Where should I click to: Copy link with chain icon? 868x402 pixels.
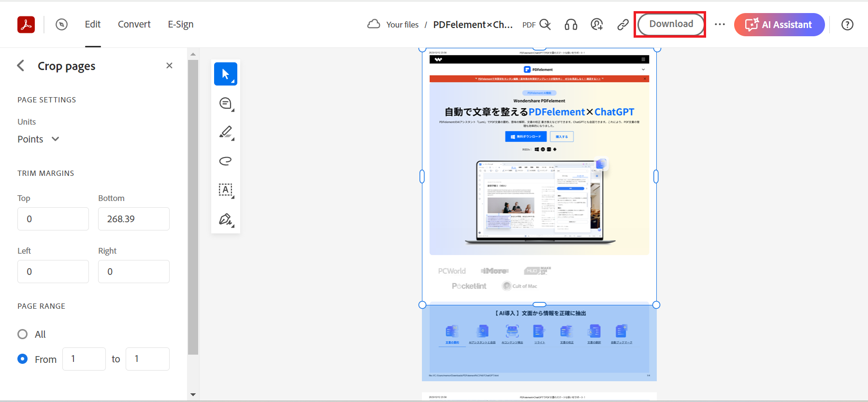[623, 24]
